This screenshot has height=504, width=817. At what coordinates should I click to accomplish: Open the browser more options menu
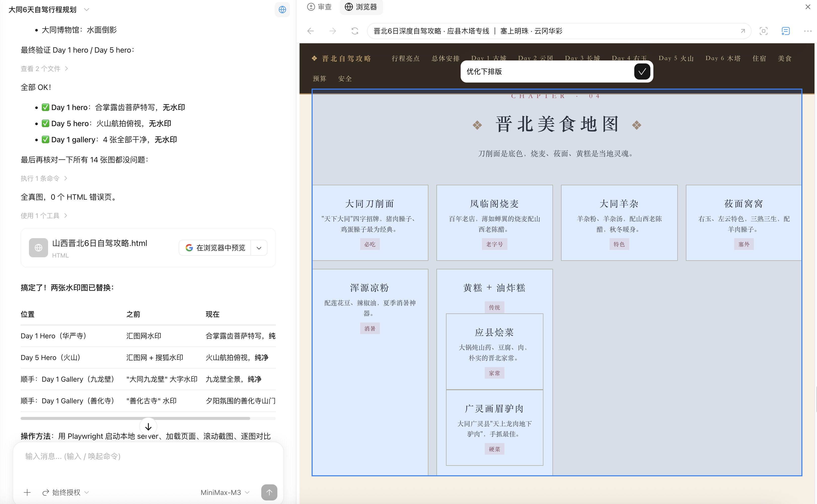(807, 31)
